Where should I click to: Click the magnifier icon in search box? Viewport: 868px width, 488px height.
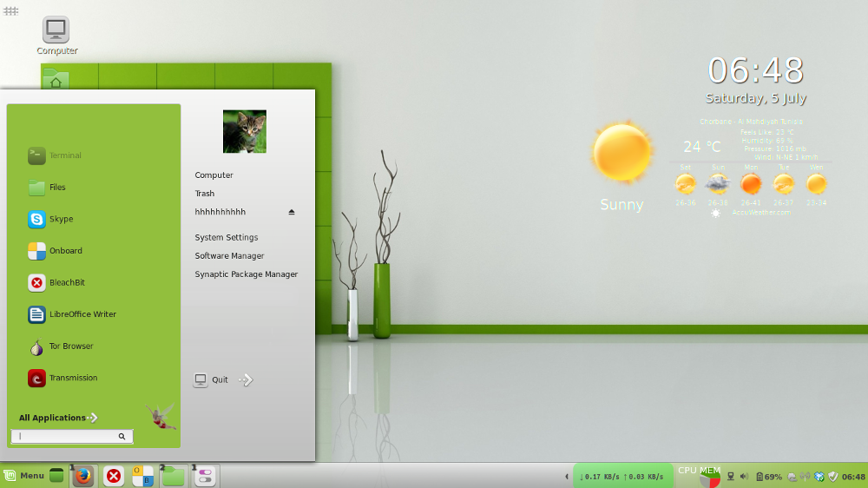click(122, 437)
